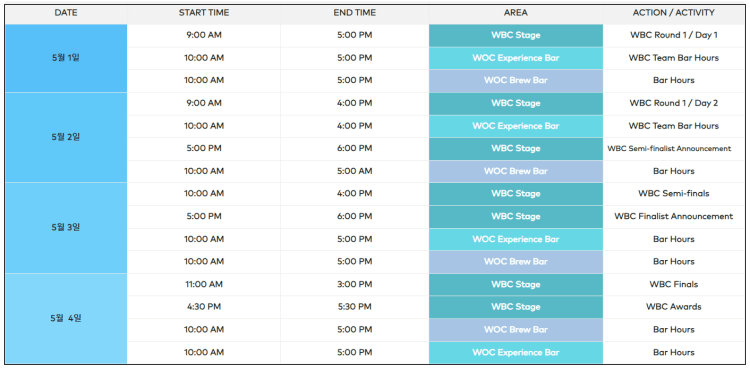The image size is (750, 369).
Task: Click the END TIME column header
Action: click(x=354, y=13)
